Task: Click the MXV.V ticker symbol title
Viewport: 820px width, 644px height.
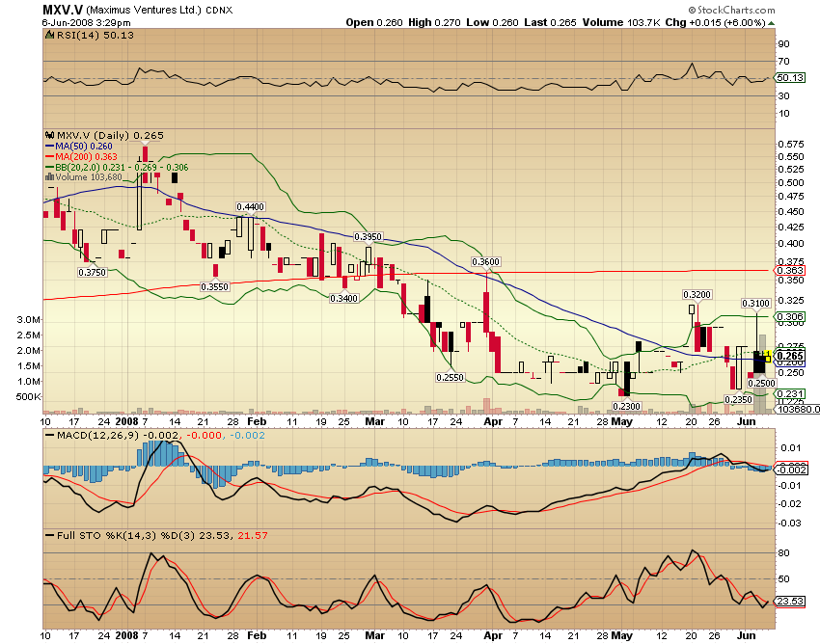Action: point(62,10)
